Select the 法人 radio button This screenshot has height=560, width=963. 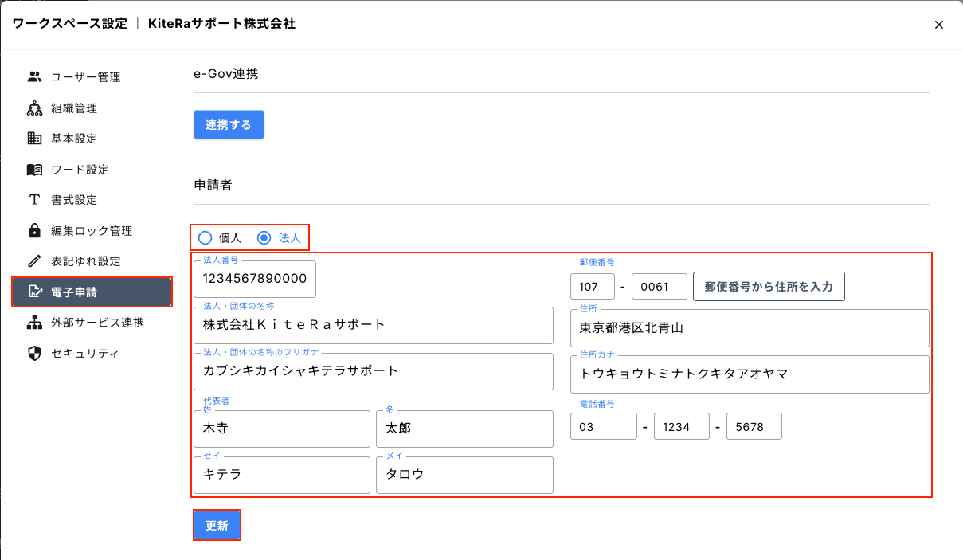(x=264, y=237)
